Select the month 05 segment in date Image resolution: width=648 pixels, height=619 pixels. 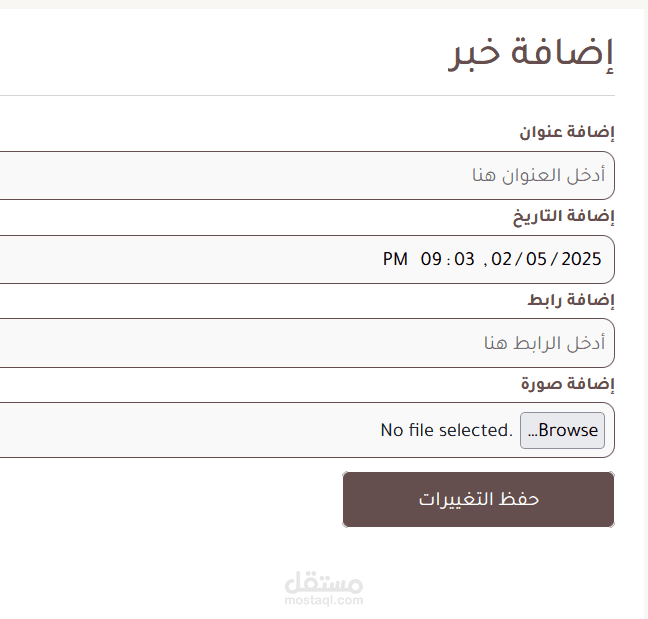coord(536,259)
